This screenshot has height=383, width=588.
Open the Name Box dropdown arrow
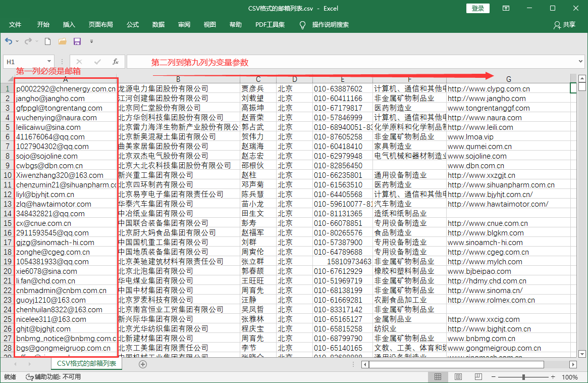[49, 62]
